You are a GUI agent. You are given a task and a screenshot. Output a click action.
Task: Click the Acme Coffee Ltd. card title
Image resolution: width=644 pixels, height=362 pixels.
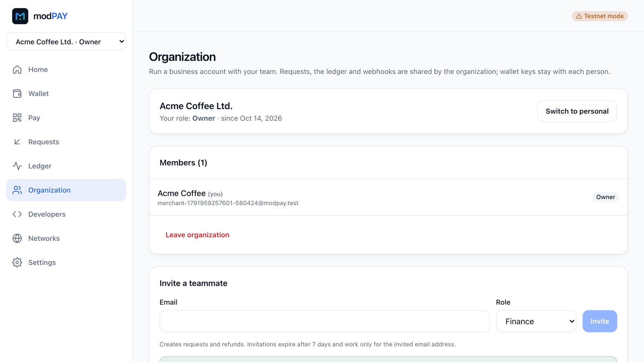[196, 106]
